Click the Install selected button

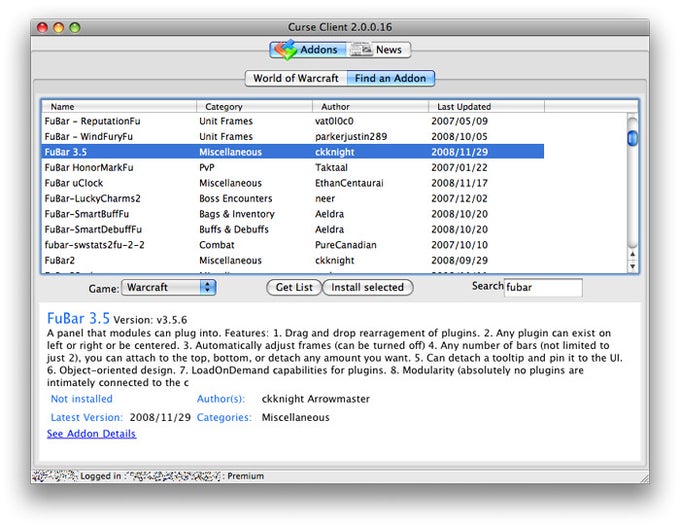click(367, 288)
